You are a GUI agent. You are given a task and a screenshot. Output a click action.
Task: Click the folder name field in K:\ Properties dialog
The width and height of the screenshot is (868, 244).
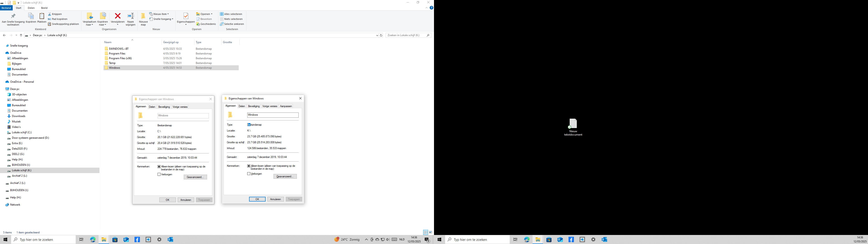273,115
